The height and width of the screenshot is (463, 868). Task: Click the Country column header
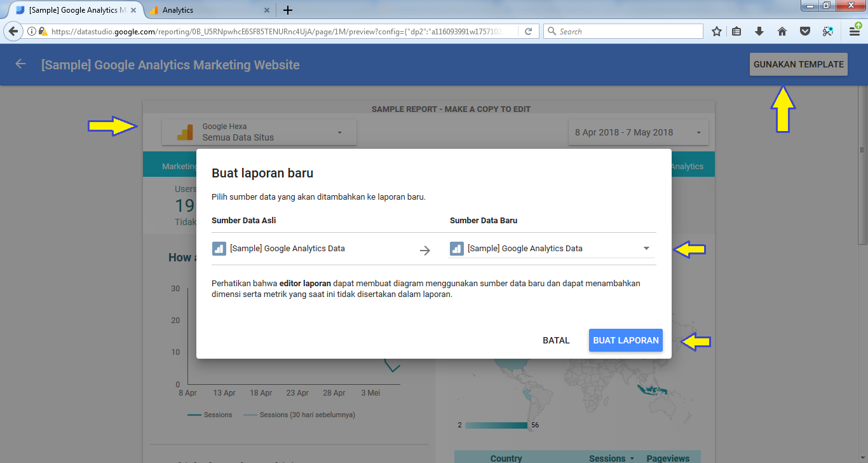coord(506,458)
